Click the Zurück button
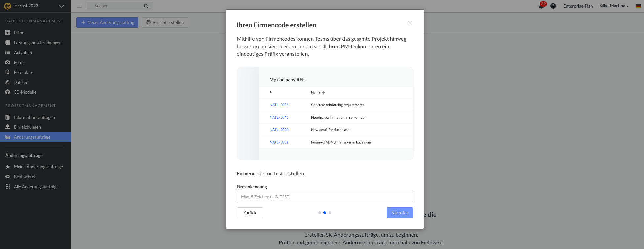 coord(250,213)
